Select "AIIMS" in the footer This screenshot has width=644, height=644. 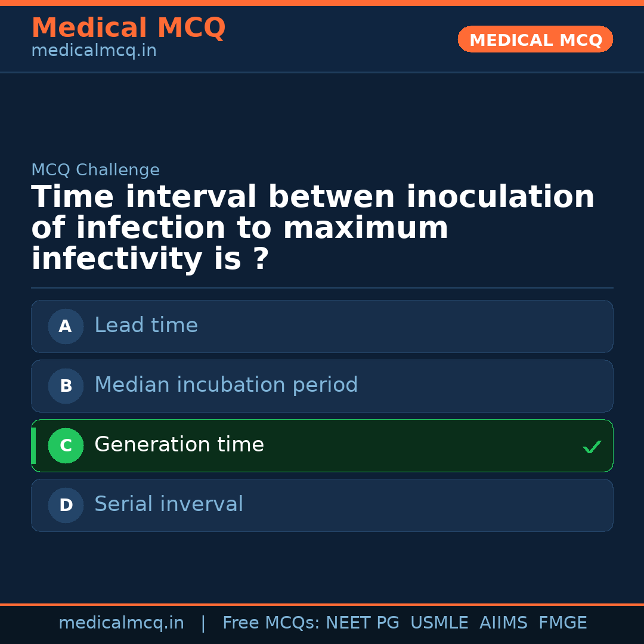pyautogui.click(x=503, y=623)
